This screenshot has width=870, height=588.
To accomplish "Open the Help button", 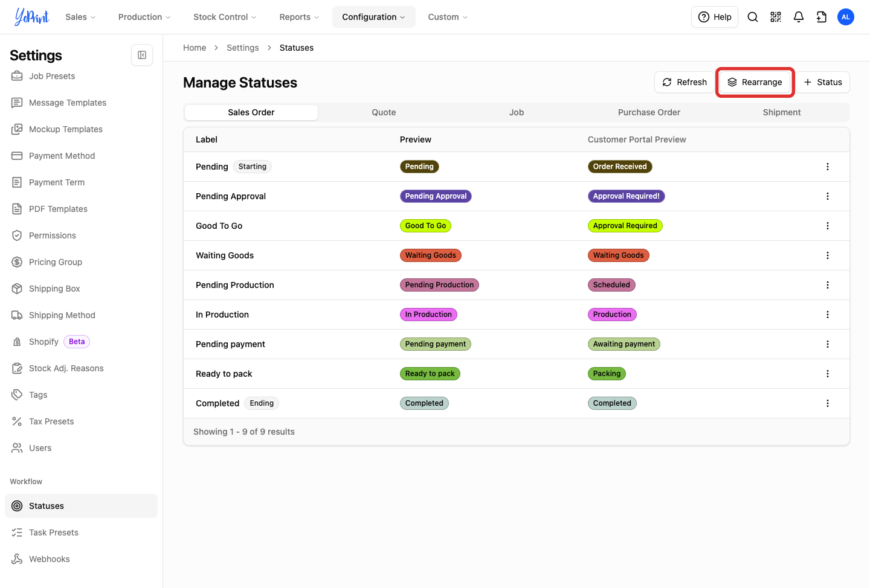I will coord(715,17).
